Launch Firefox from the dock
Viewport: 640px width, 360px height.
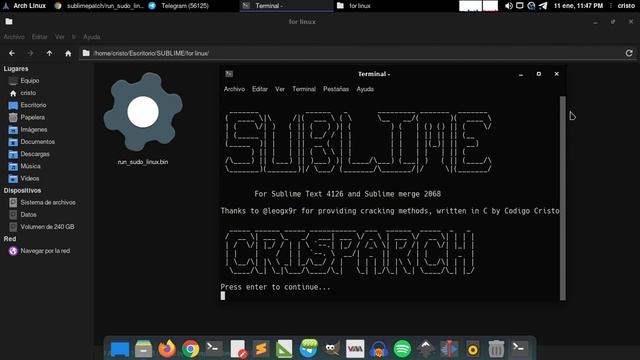coord(167,349)
